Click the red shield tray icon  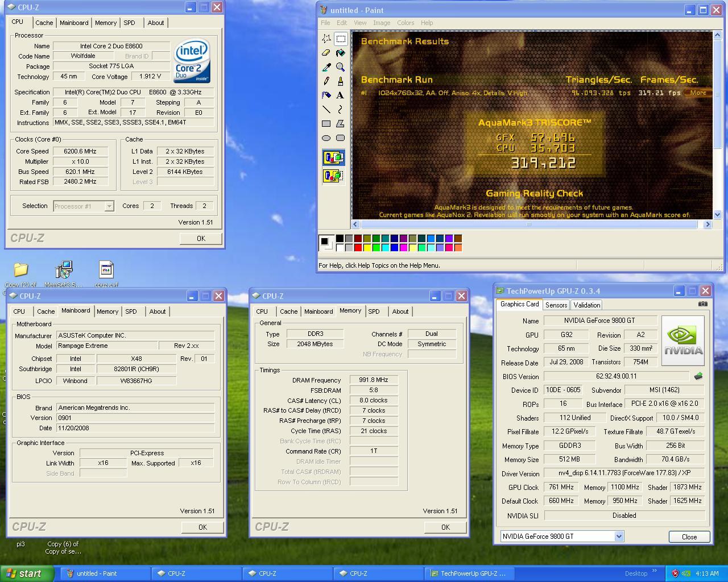point(675,573)
